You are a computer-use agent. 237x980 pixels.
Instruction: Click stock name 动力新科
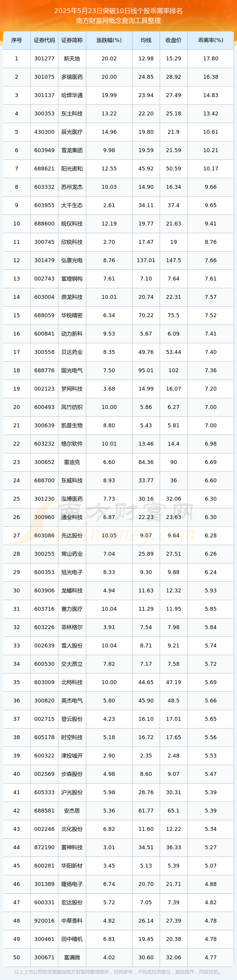coord(72,334)
